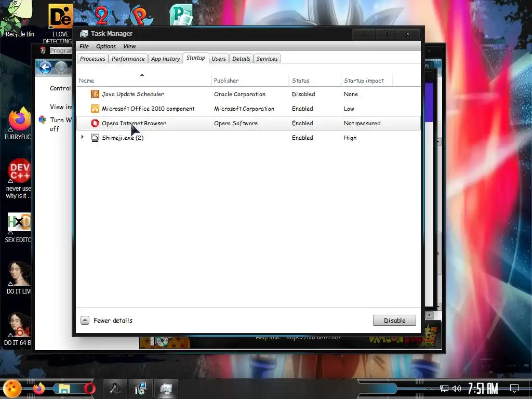This screenshot has width=532, height=399.
Task: Click the dragon ball Start button
Action: 12,389
